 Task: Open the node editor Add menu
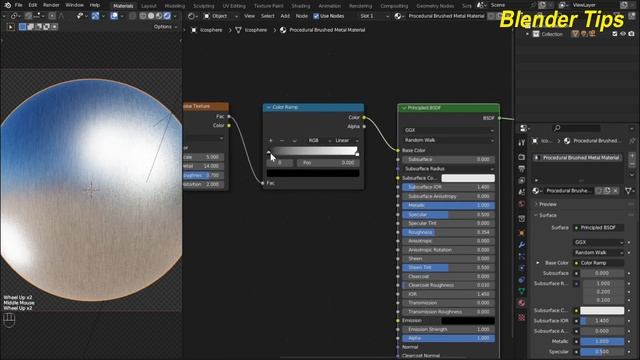[285, 16]
